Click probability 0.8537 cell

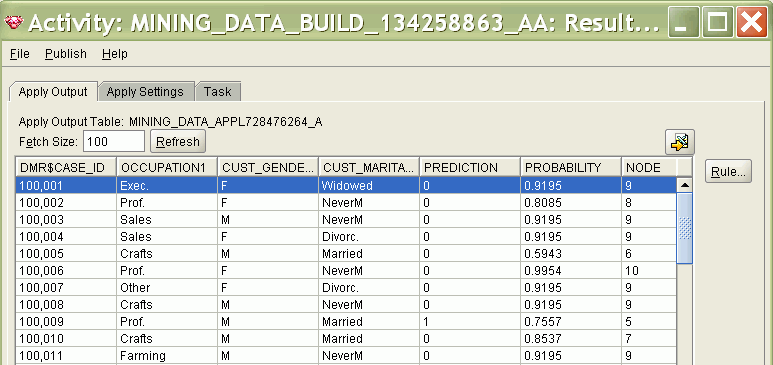pos(571,338)
